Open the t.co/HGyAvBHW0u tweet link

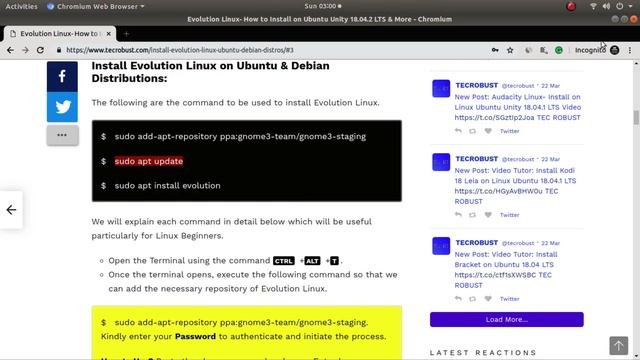click(x=499, y=191)
